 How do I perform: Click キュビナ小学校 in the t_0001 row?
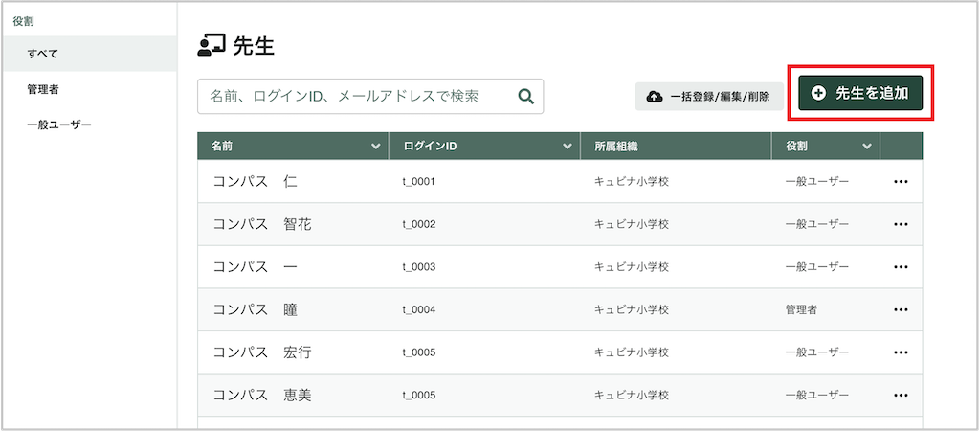tap(632, 182)
